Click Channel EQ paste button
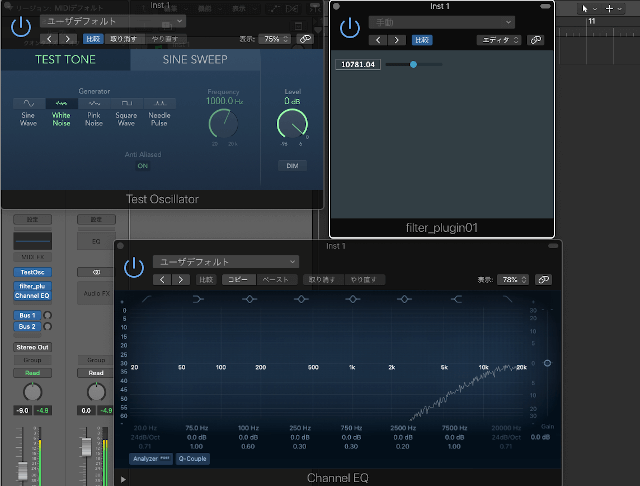 pos(276,280)
